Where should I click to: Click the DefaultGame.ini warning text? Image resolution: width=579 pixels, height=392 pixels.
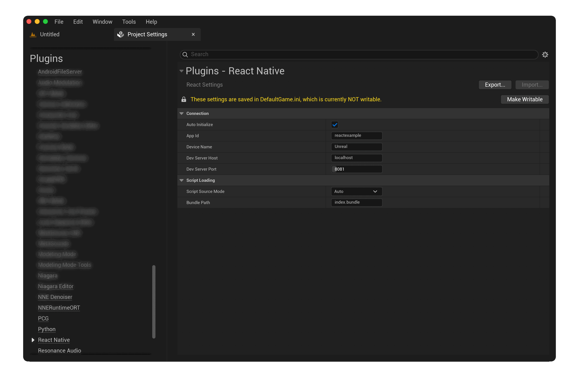286,99
